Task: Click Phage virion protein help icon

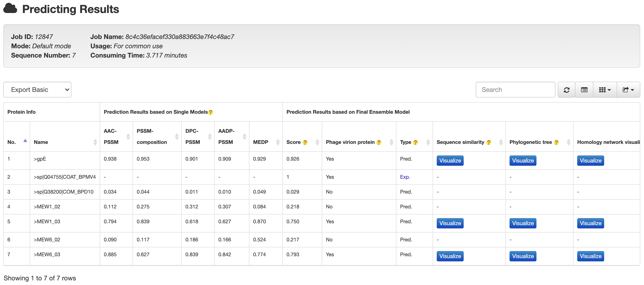Action: coord(379,142)
